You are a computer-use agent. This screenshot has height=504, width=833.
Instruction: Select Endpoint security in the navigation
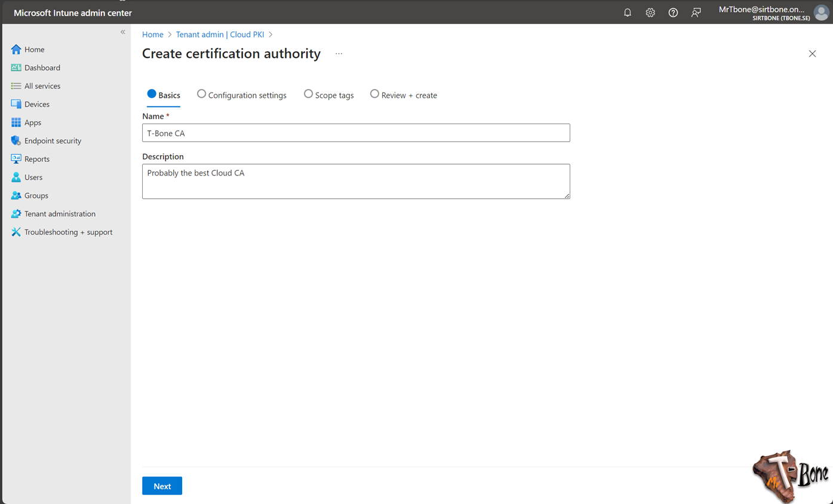click(53, 140)
